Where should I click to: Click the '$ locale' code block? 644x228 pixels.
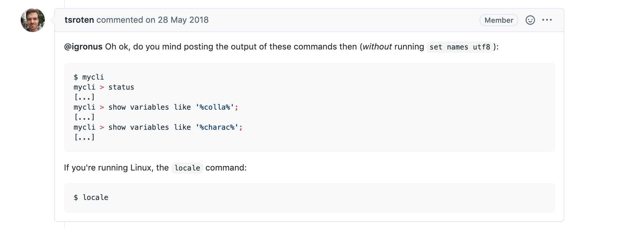[x=91, y=198]
